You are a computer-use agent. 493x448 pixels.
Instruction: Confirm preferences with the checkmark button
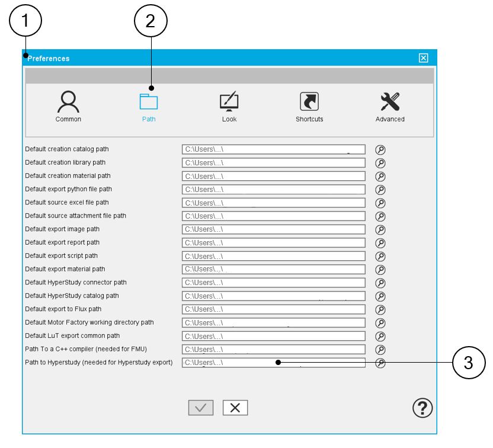point(200,408)
